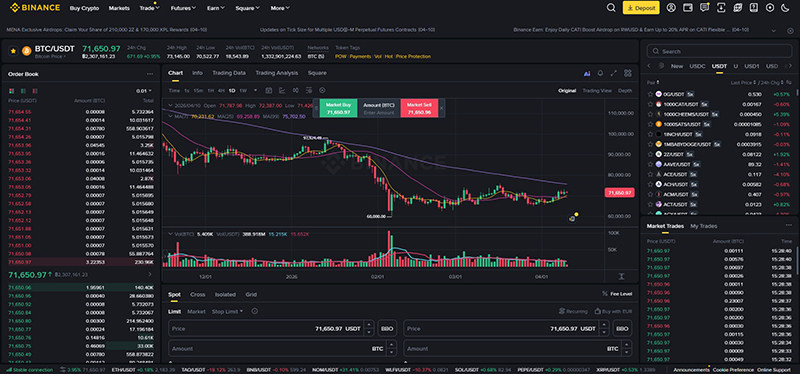Expand chart to fullscreen with arrows icon
Screen dimensions: 800x374
[x=614, y=73]
